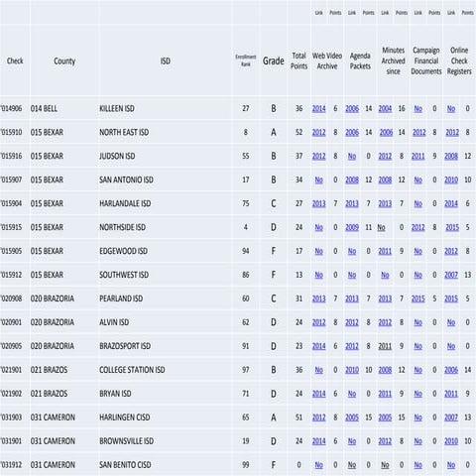Click San Benito CISD check registers No link
Screen dimensions: 476x476
pyautogui.click(x=451, y=465)
